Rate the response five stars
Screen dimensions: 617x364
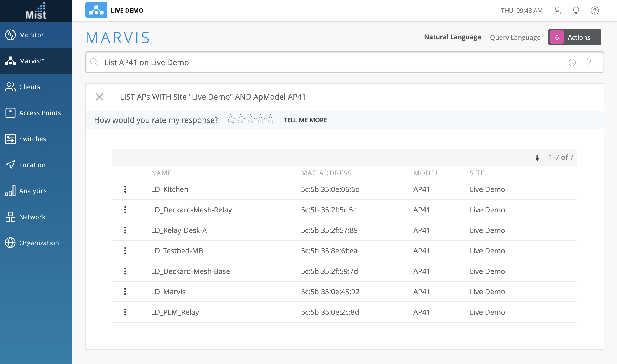(270, 119)
